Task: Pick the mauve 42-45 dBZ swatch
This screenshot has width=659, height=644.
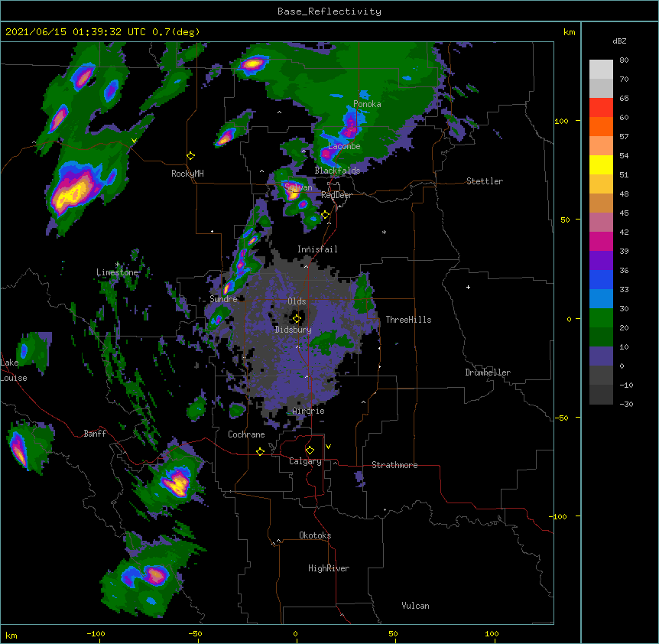Action: (x=601, y=223)
